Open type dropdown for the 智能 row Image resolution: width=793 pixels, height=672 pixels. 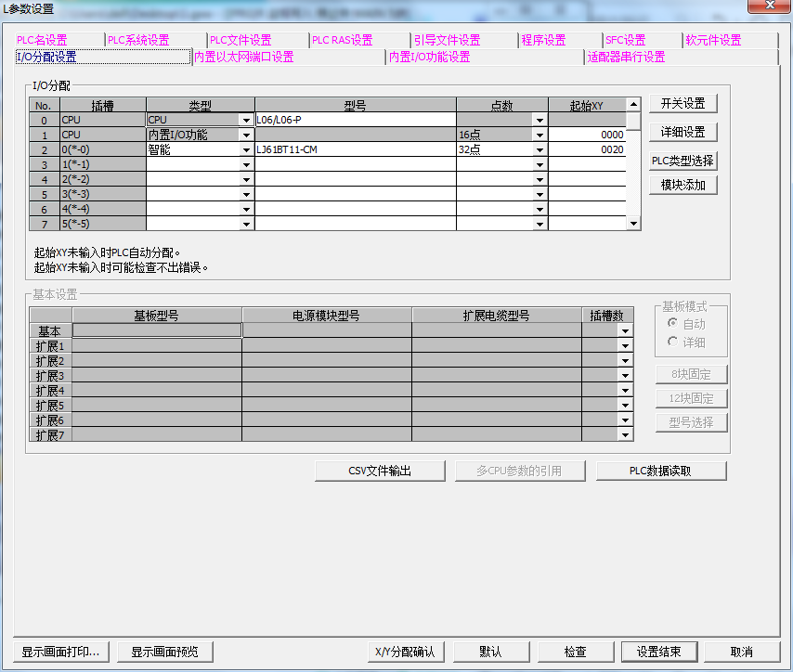point(246,149)
